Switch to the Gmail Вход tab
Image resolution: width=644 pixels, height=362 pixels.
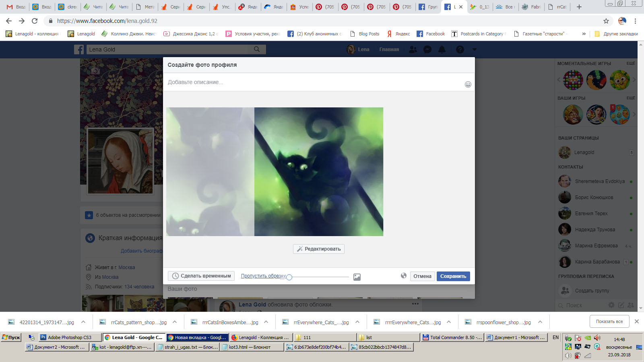(16, 7)
